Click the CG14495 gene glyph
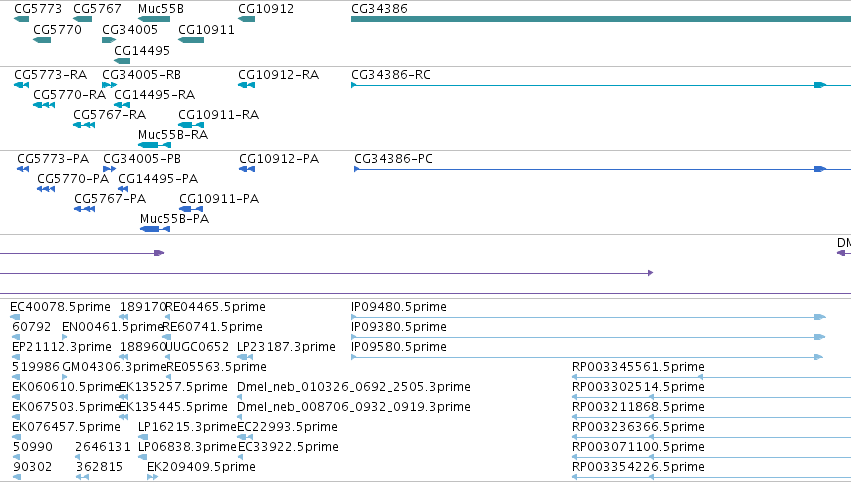This screenshot has width=851, height=482. point(122,61)
